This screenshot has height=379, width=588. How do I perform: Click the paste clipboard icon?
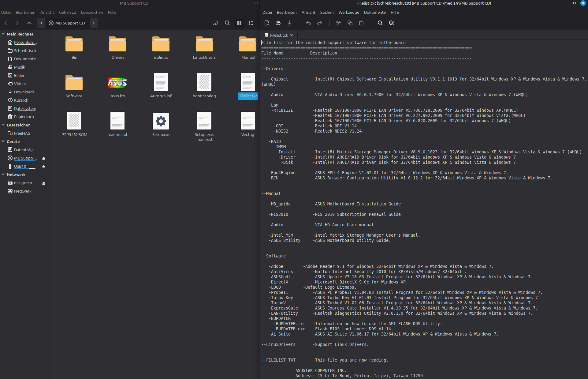[361, 23]
